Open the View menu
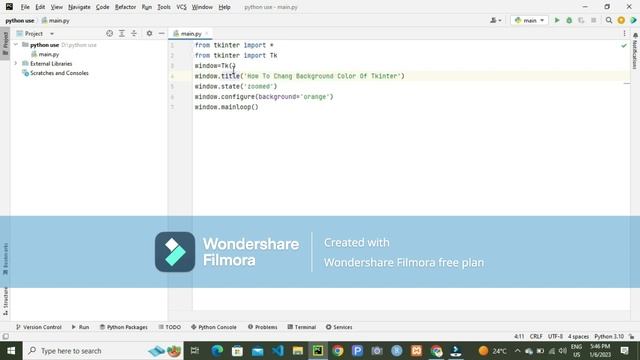 [57, 7]
